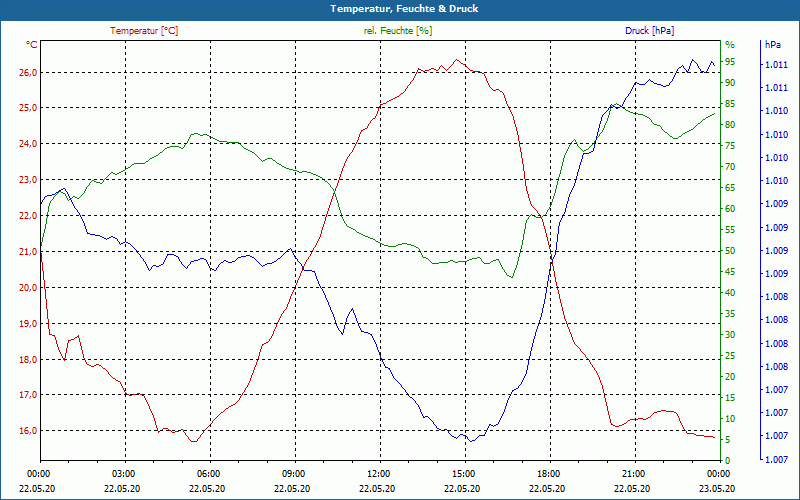Click the time axis label "12:00"
This screenshot has height=500, width=800.
point(378,474)
